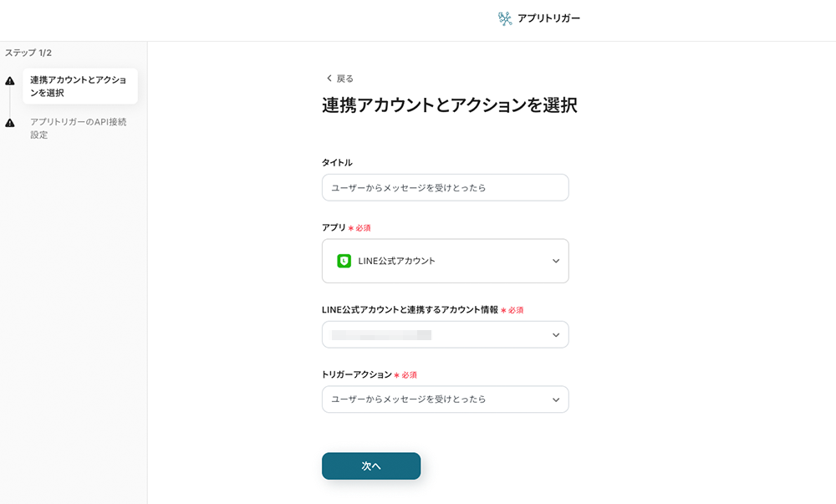This screenshot has width=836, height=504.
Task: Click the app trigger logo icon at top
Action: pos(505,18)
